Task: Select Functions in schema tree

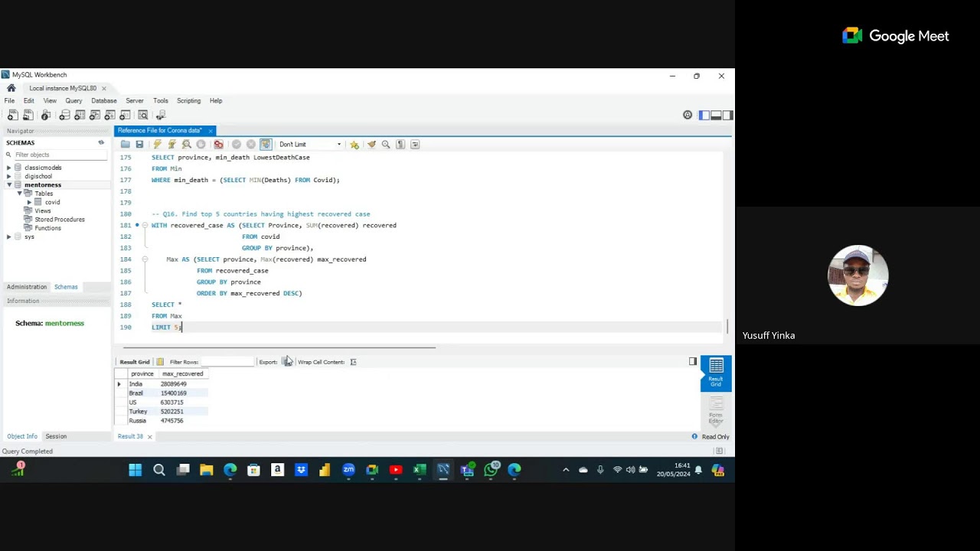Action: [47, 228]
